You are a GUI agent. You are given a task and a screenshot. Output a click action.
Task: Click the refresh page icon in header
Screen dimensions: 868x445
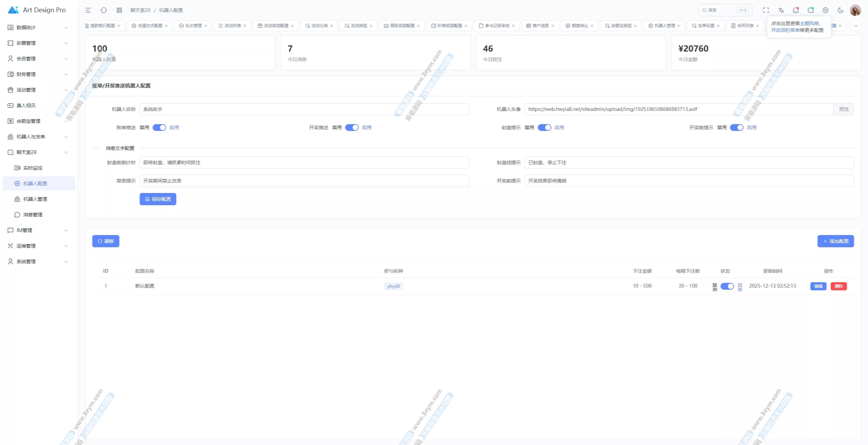(104, 10)
